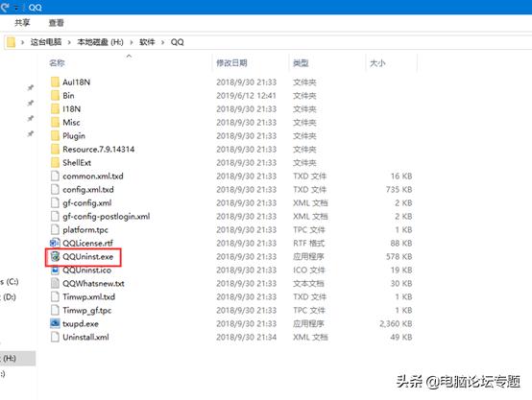Select the ShellExt folder icon

55,163
